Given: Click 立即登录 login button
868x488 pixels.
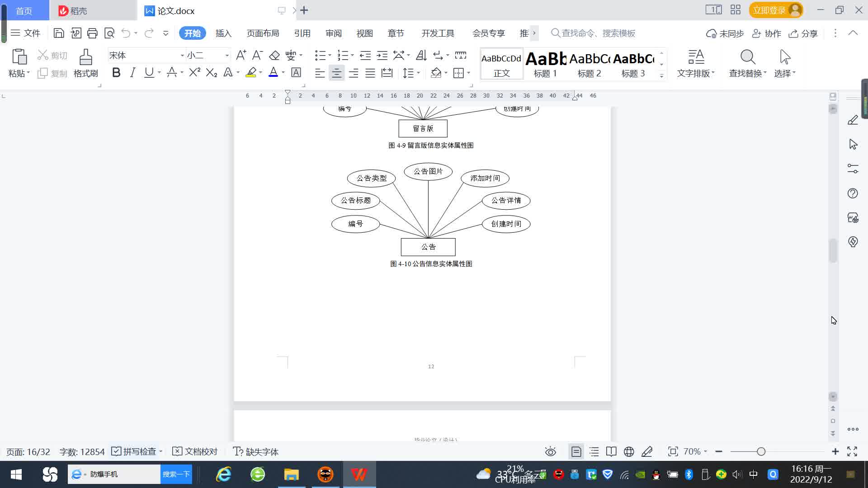Looking at the screenshot, I should (776, 10).
